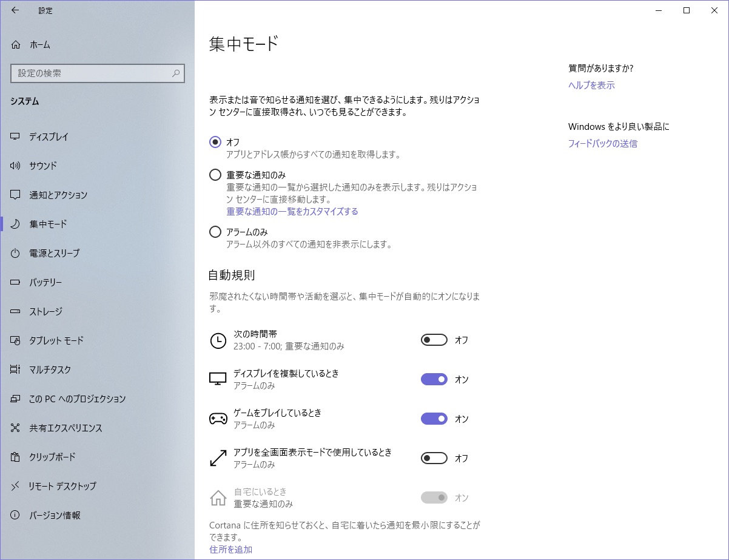
Task: Click the search magnifier icon
Action: [x=176, y=73]
